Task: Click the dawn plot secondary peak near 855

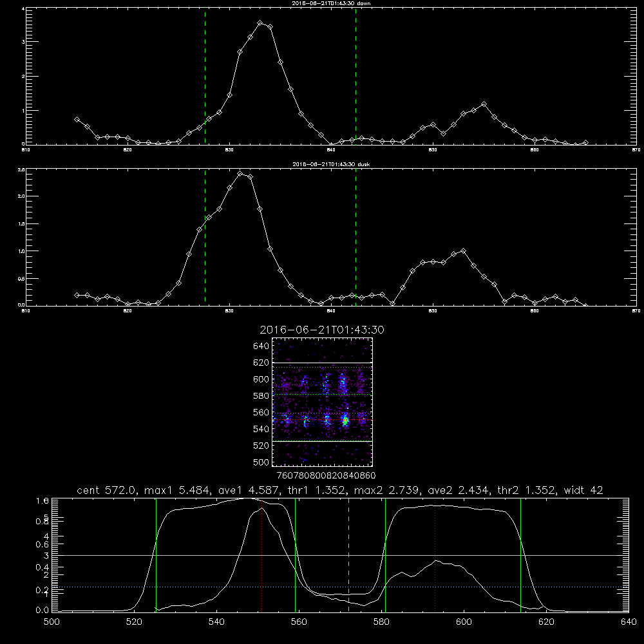Action: (484, 104)
